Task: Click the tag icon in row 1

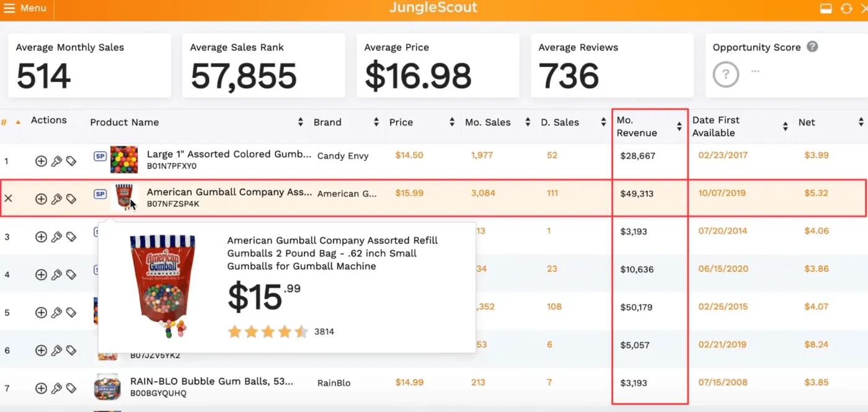Action: tap(71, 161)
